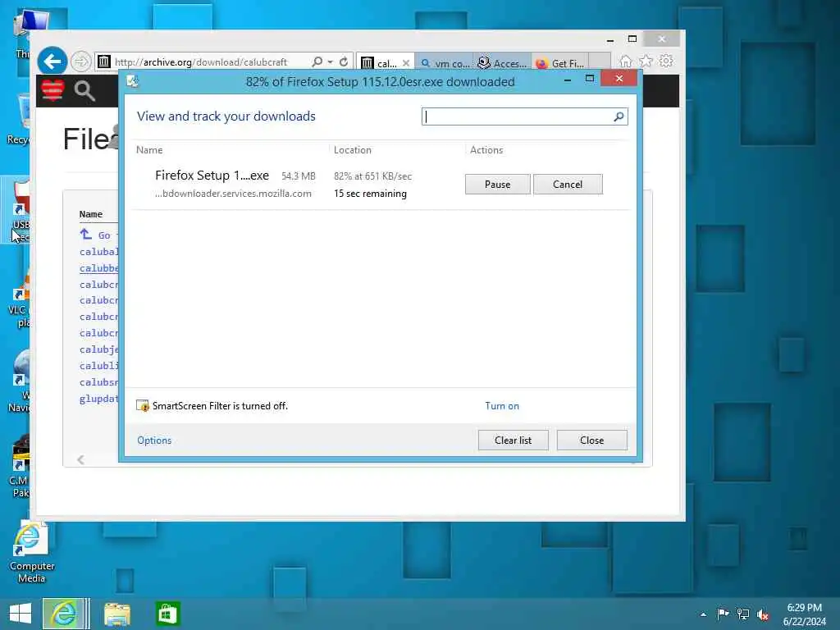This screenshot has height=630, width=840.
Task: Switch to the 'Get Fi...' Firefox tab
Action: 560,63
